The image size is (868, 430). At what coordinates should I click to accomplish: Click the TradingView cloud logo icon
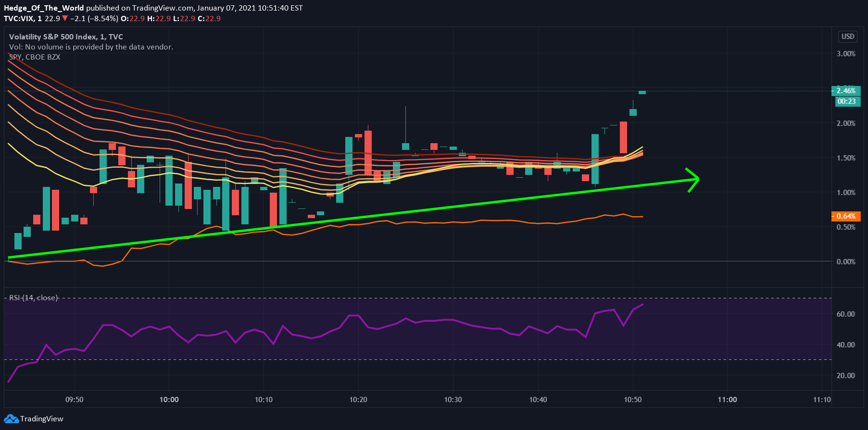(x=12, y=419)
